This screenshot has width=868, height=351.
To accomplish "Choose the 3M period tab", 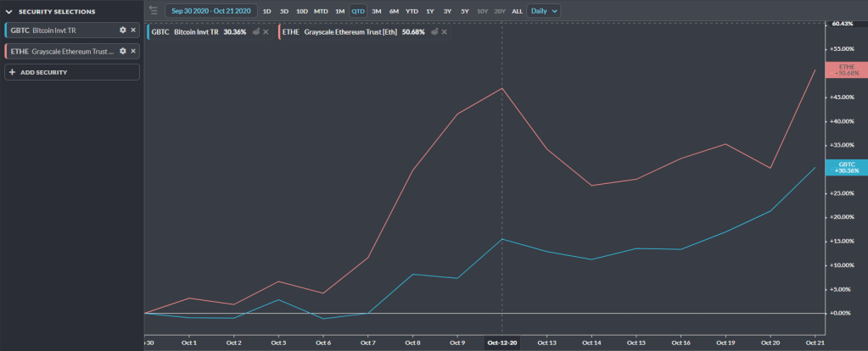I will [x=376, y=11].
